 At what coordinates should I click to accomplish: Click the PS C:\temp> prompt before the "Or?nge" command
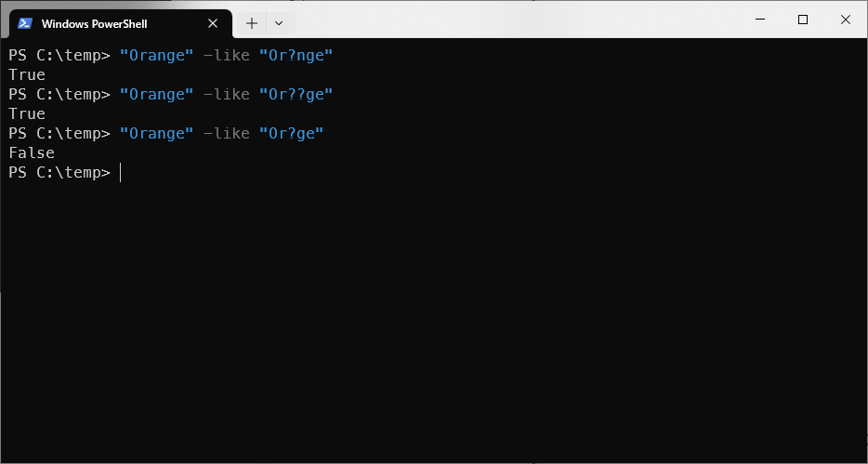[x=59, y=56]
